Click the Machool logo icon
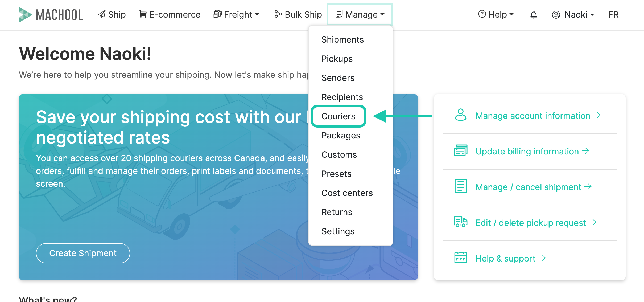The width and height of the screenshot is (644, 302). (x=25, y=15)
